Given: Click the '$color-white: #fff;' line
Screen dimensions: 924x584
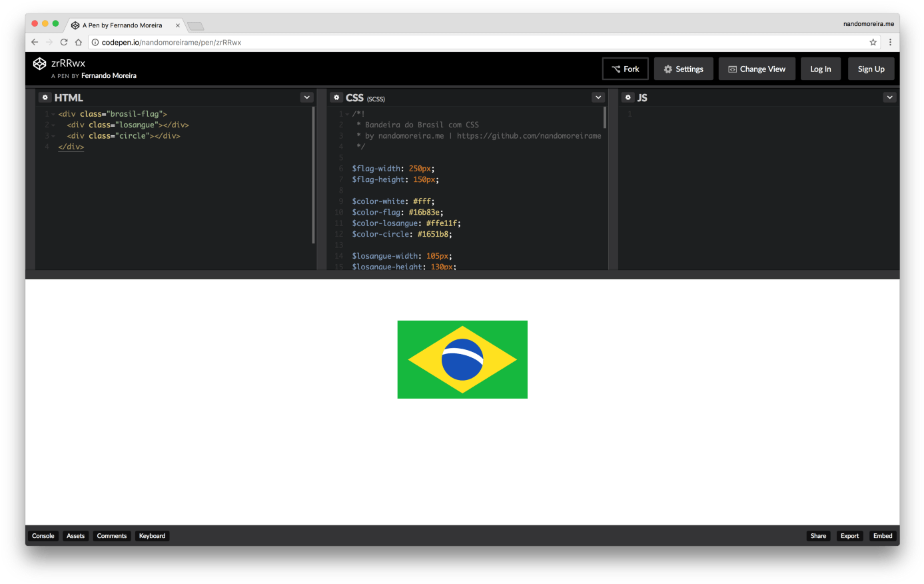Looking at the screenshot, I should tap(393, 201).
